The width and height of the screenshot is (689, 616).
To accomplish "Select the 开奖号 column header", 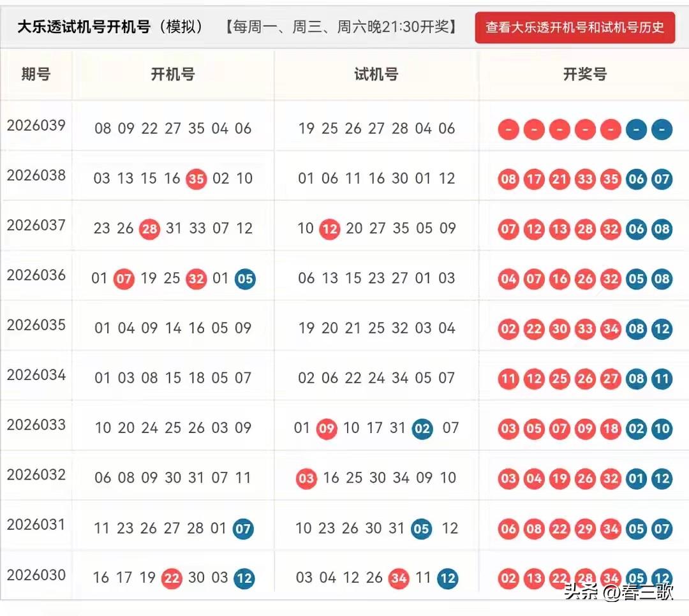I will tap(583, 74).
